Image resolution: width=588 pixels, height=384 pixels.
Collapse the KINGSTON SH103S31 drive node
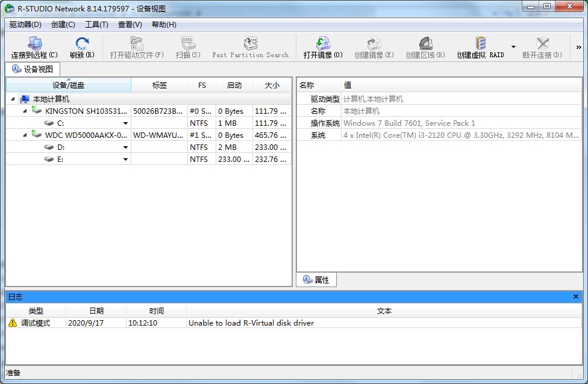coord(25,111)
